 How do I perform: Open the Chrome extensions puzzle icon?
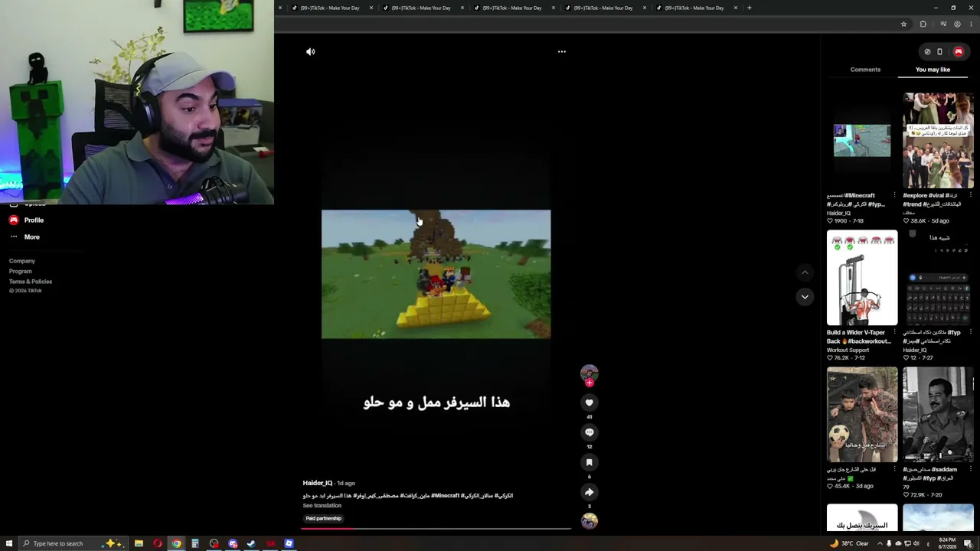pos(923,24)
